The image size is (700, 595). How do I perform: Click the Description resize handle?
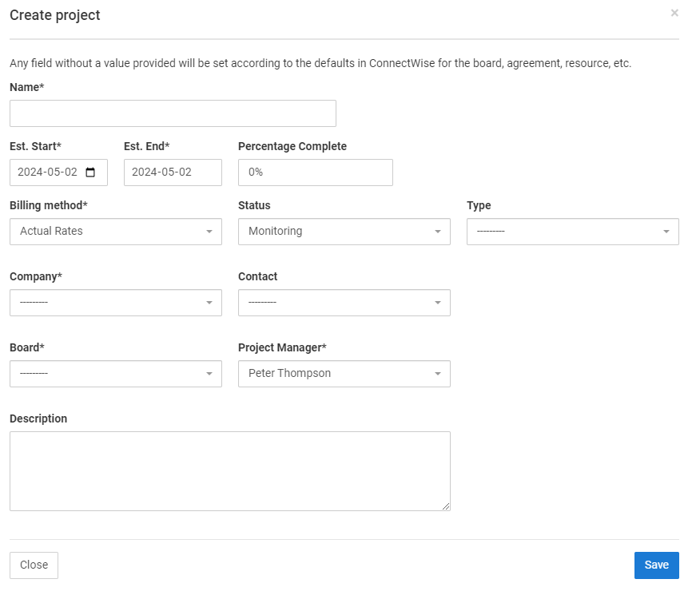pyautogui.click(x=446, y=506)
